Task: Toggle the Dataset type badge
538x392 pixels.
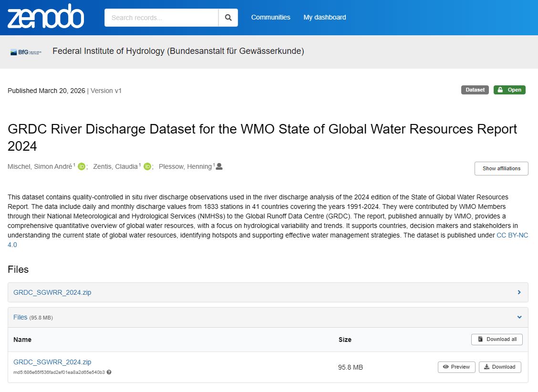Action: (x=475, y=90)
